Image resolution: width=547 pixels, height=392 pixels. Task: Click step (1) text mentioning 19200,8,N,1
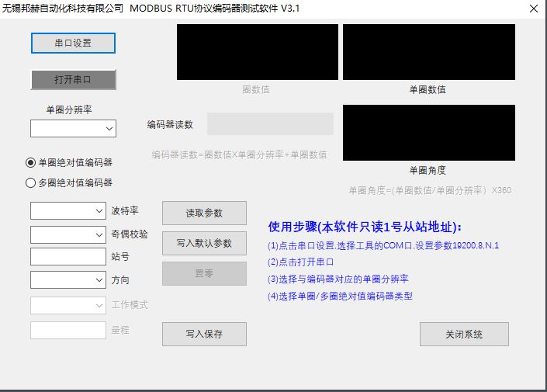383,245
